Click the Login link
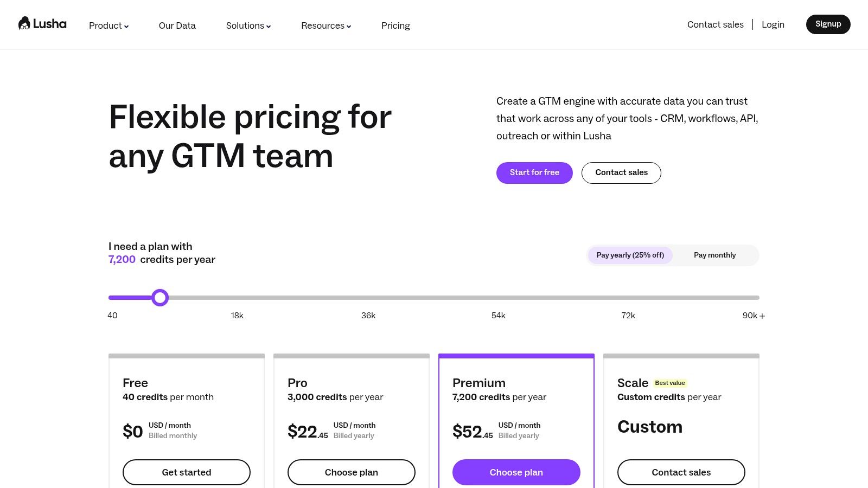This screenshot has height=488, width=868. (x=773, y=24)
